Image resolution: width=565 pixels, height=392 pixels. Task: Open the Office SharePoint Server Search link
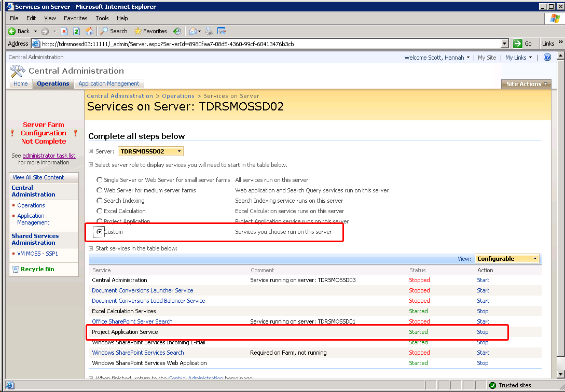(132, 321)
